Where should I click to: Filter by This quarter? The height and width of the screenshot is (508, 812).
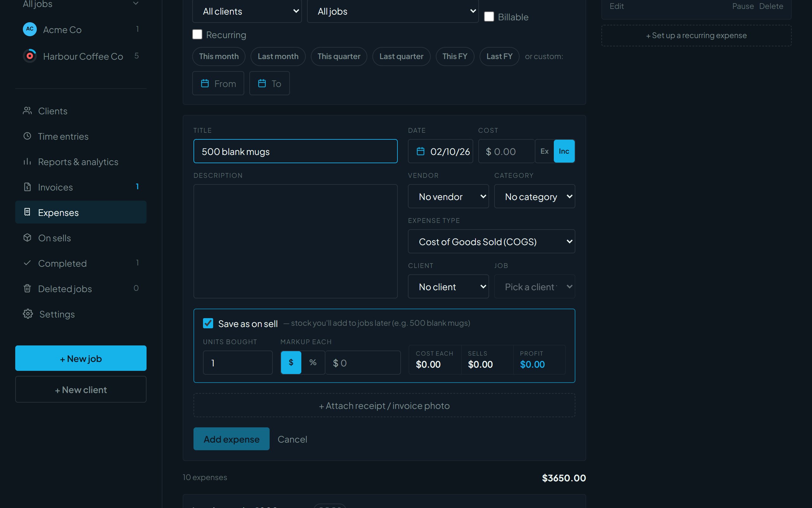tap(339, 56)
